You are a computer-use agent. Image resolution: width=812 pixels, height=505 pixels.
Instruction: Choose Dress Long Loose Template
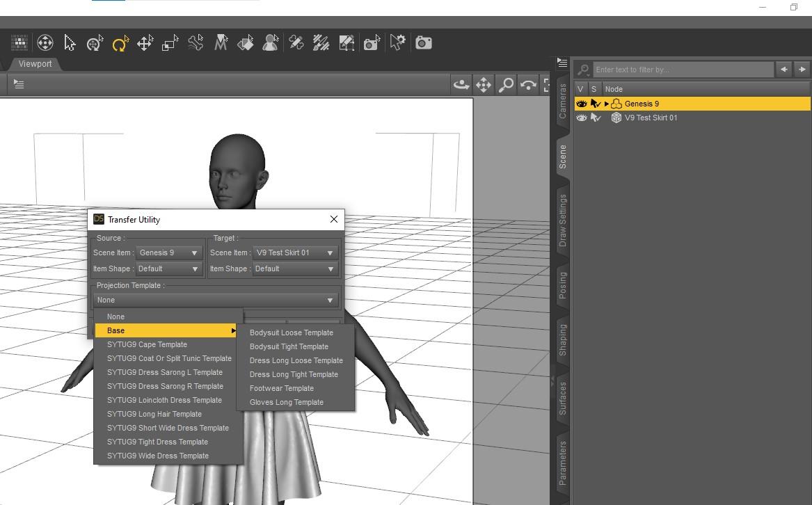click(x=296, y=360)
